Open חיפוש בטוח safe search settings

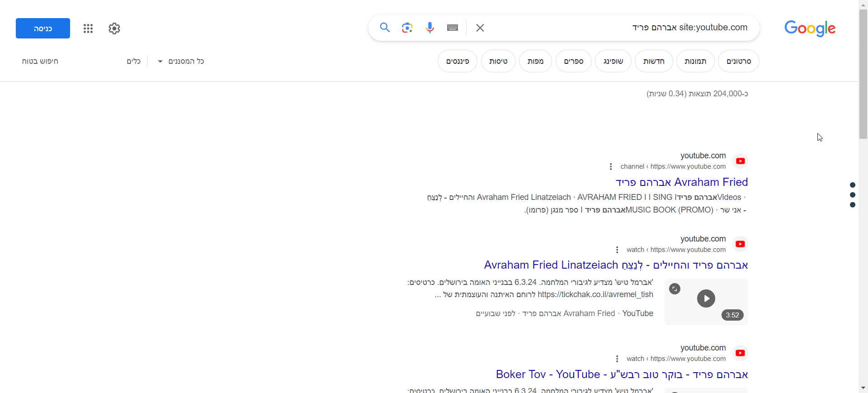pos(40,61)
